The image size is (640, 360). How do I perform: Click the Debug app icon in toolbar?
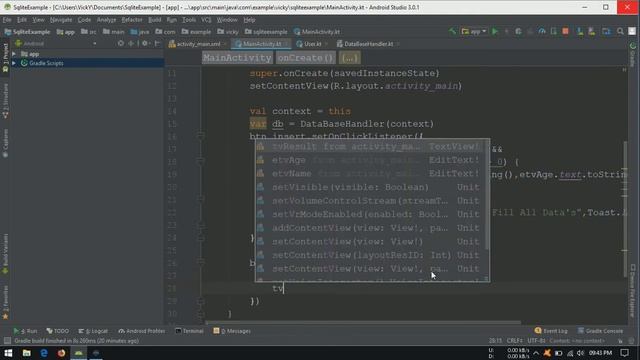[x=518, y=31]
